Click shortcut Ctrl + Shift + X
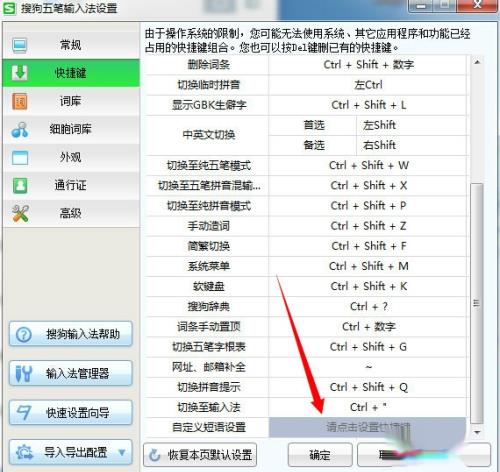 coord(368,186)
